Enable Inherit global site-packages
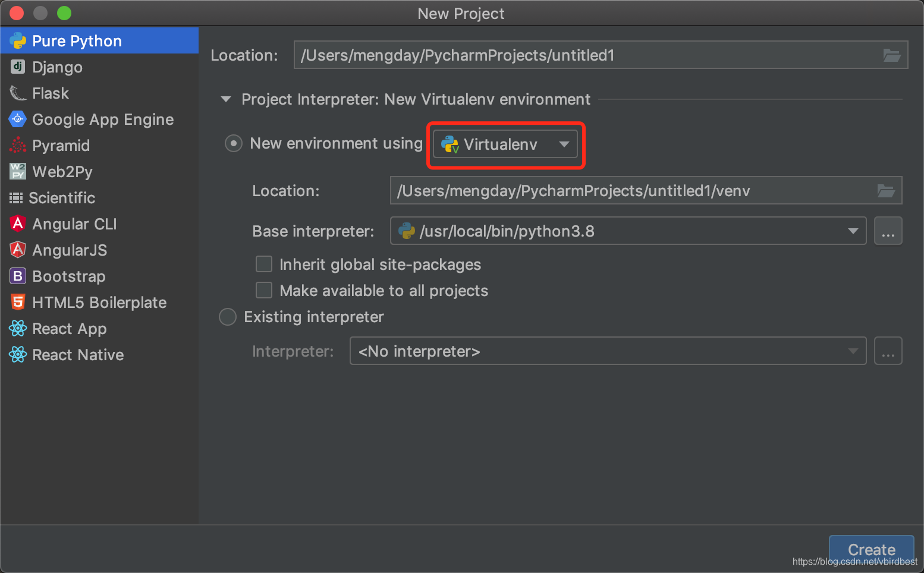The image size is (924, 573). tap(264, 264)
